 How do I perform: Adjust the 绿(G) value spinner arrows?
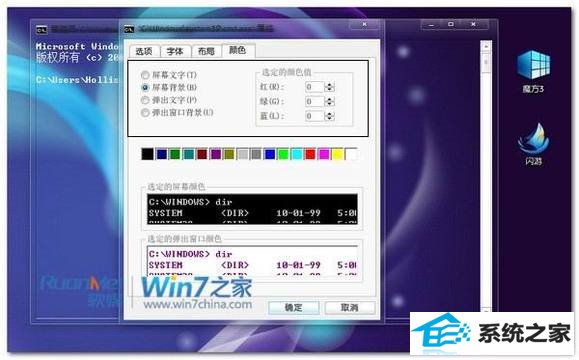click(329, 102)
